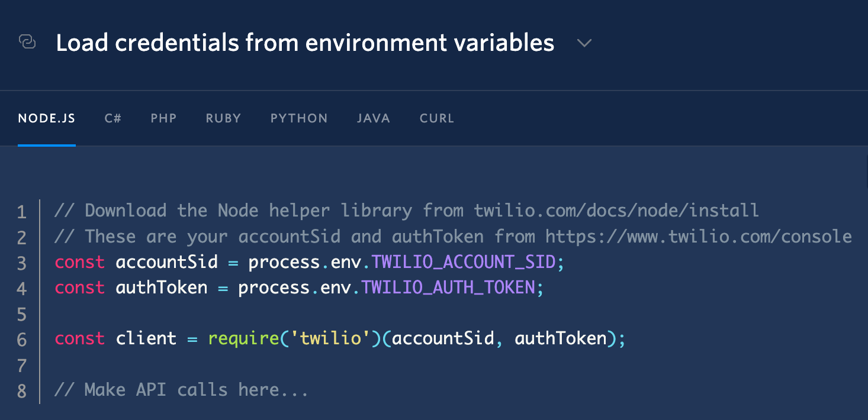Select the NODE.JS tab
The width and height of the screenshot is (868, 420).
click(47, 118)
